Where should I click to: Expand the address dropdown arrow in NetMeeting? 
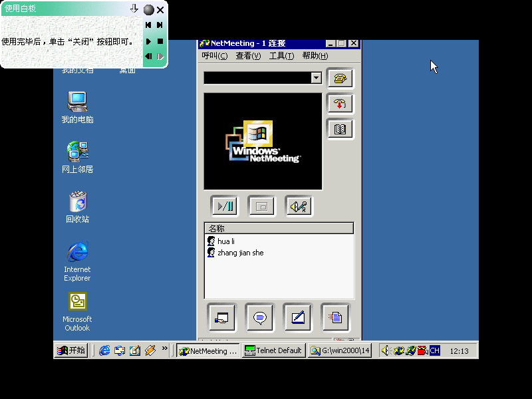317,78
